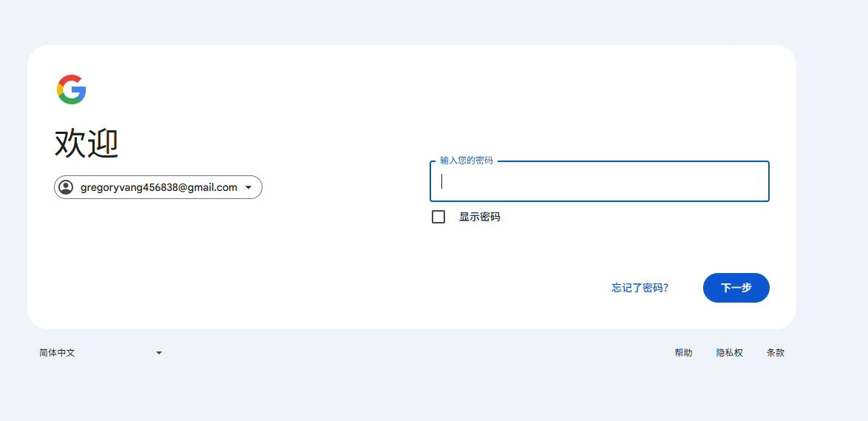The width and height of the screenshot is (868, 421).
Task: Expand the account switcher dropdown arrow
Action: (248, 187)
